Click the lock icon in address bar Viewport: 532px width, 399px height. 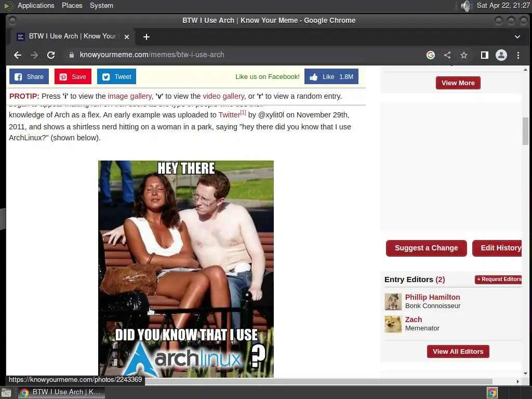coord(72,55)
